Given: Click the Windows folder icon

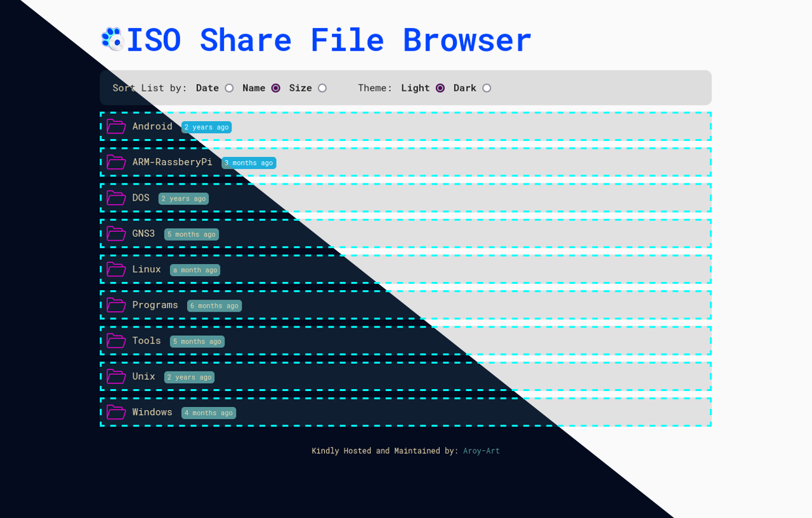Looking at the screenshot, I should (x=116, y=412).
